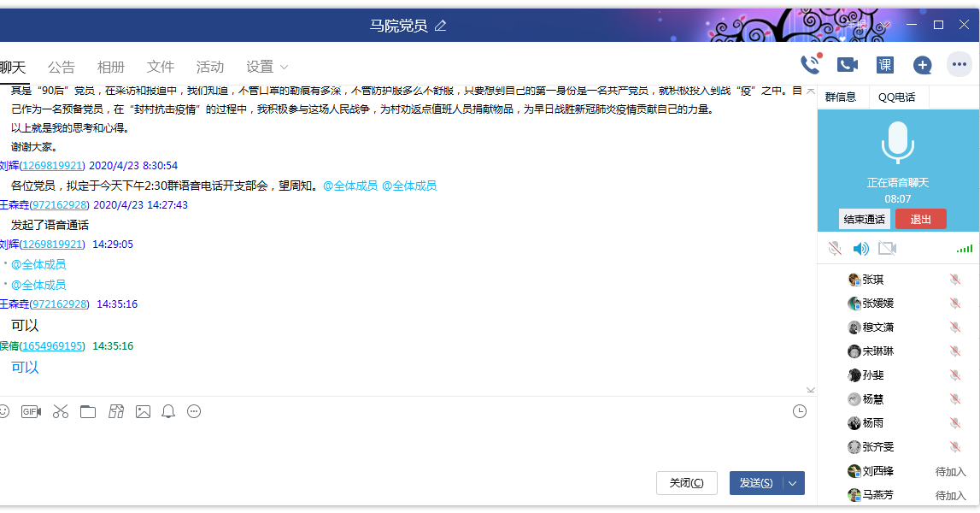Switch to the 公告 tab
The image size is (980, 513).
(x=62, y=67)
